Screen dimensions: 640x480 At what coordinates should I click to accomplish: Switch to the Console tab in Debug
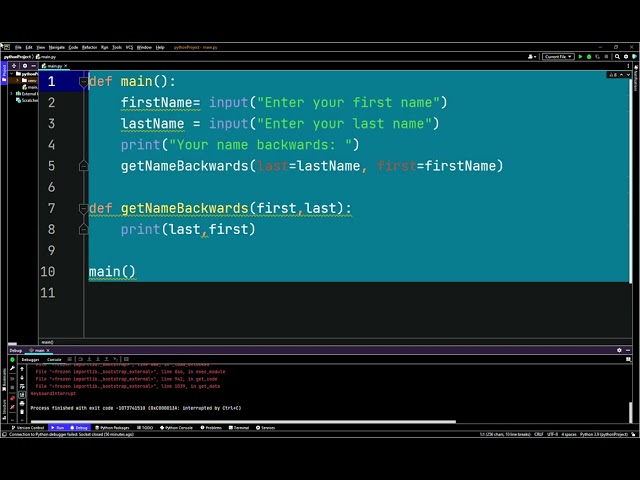pyautogui.click(x=54, y=360)
